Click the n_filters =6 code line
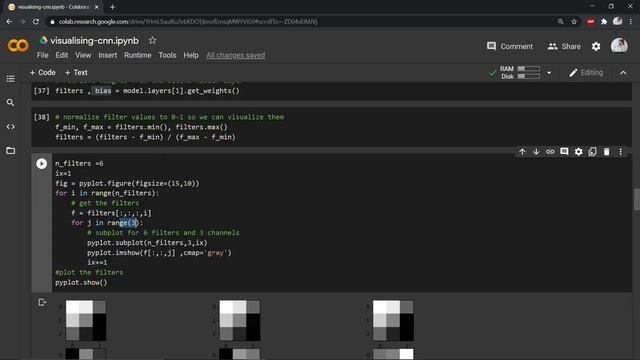The image size is (640, 360). click(79, 163)
